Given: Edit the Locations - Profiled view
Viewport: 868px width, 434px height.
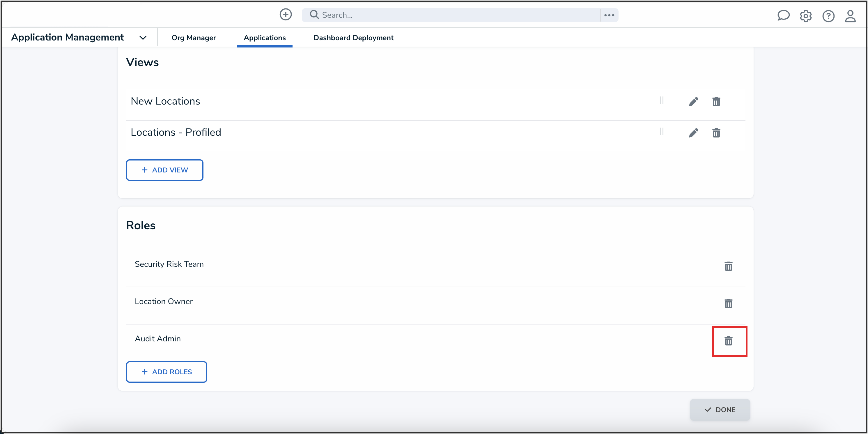Looking at the screenshot, I should (x=693, y=133).
